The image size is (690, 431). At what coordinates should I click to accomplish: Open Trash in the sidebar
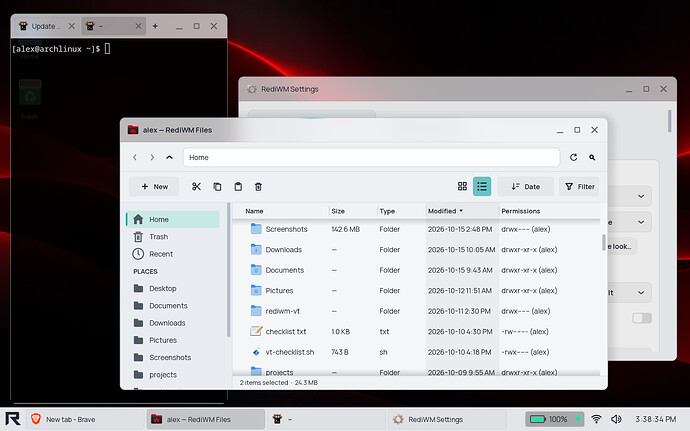(x=173, y=237)
